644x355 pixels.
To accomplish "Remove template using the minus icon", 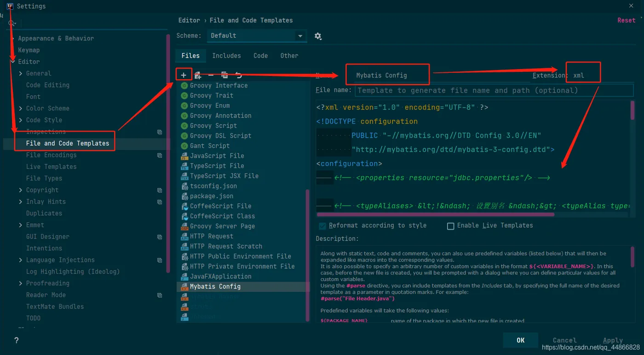I will tap(211, 75).
